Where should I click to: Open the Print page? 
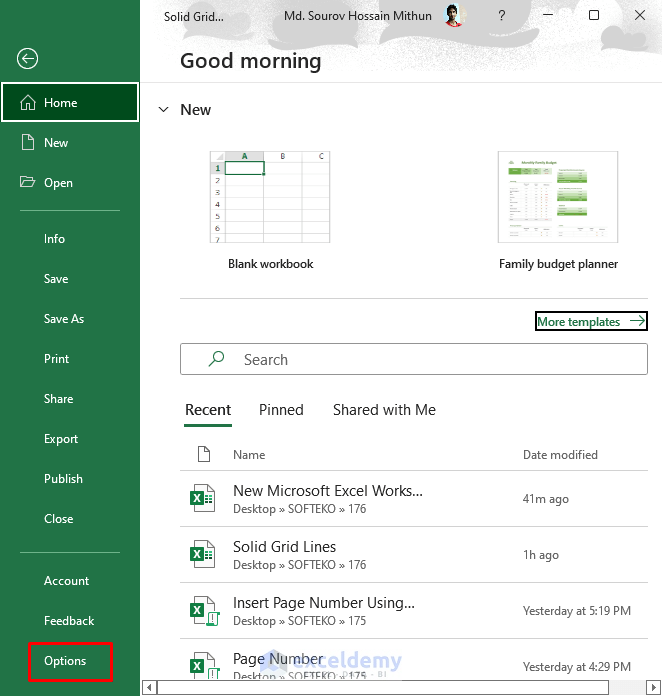click(x=56, y=359)
